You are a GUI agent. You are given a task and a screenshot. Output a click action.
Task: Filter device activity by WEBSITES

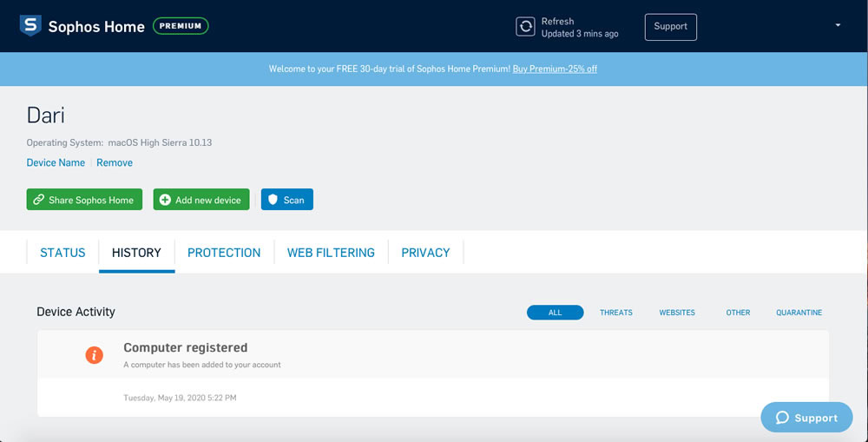677,313
